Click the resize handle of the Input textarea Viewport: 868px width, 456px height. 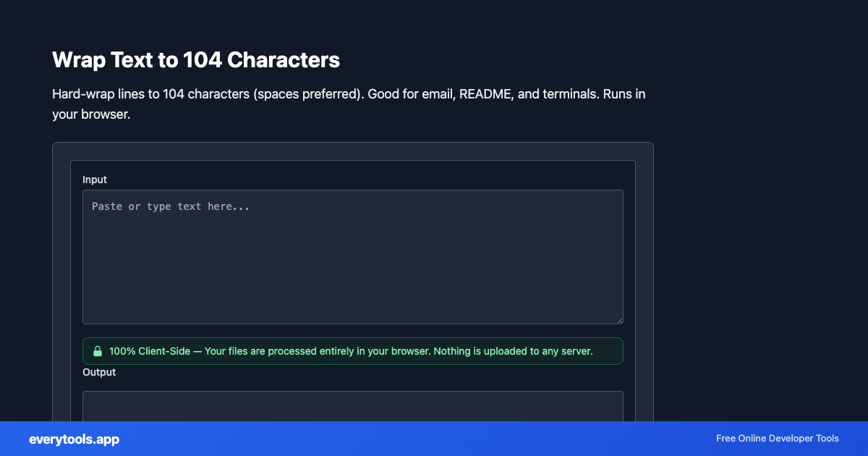tap(620, 319)
